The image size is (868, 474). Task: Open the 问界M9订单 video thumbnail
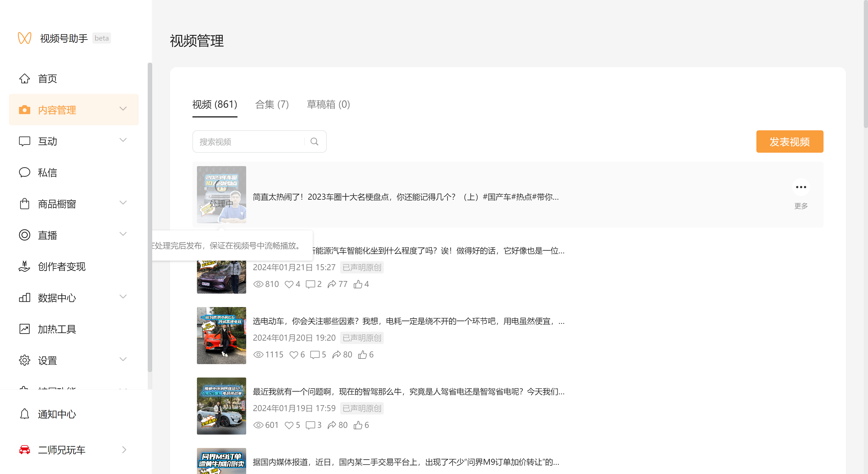pyautogui.click(x=221, y=461)
